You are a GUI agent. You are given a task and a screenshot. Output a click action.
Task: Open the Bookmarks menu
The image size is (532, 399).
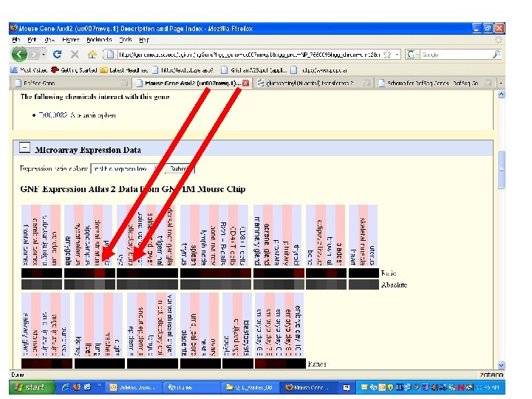coord(99,40)
